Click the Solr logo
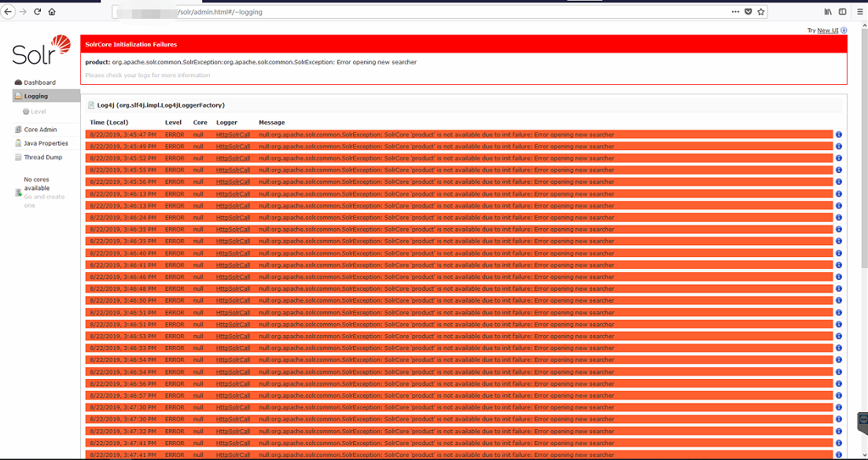 point(42,50)
